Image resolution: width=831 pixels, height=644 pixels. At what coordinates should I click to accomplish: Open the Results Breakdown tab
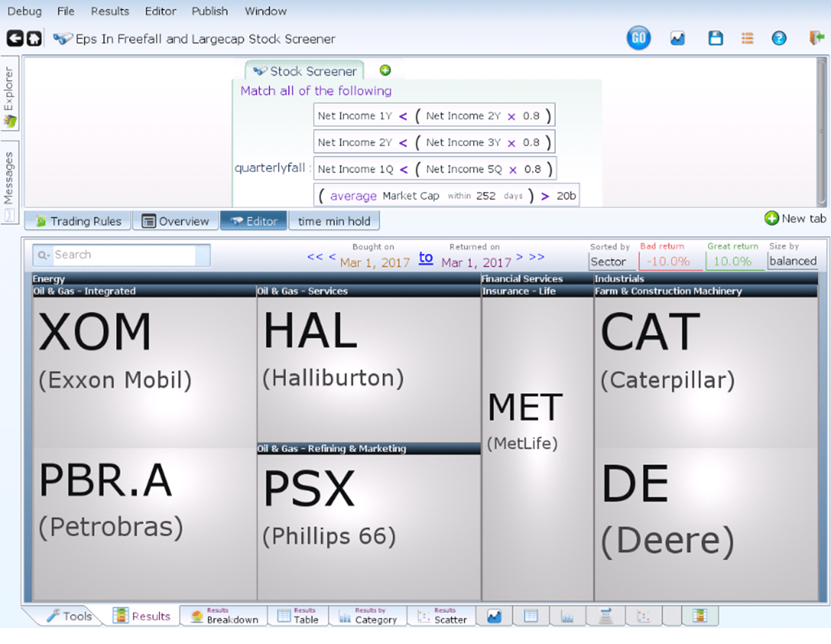point(224,616)
